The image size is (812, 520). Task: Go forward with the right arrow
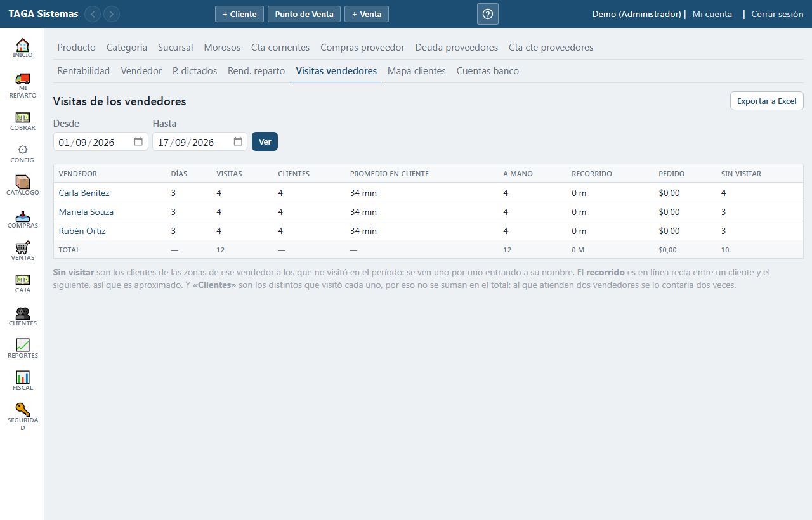[x=112, y=14]
